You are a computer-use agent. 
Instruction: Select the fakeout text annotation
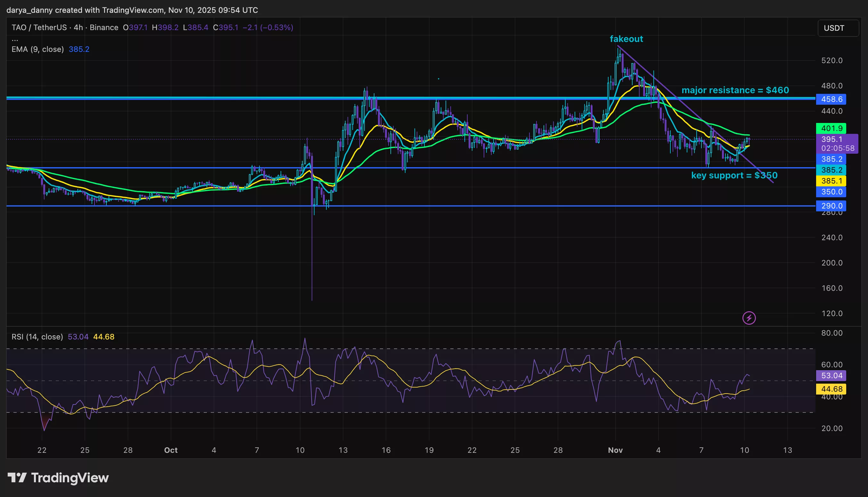(x=627, y=39)
